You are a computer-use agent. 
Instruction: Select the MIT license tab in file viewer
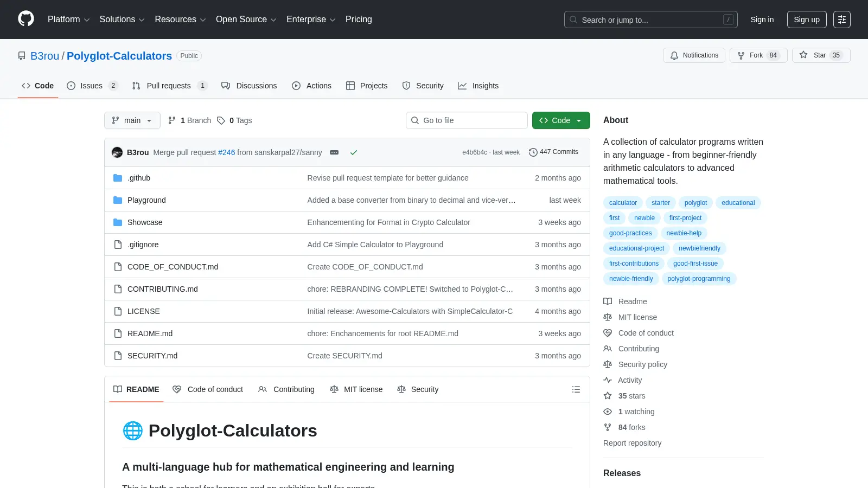(356, 389)
